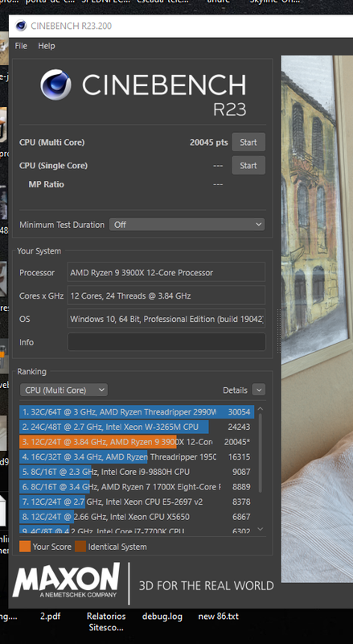Select Intel Xeon W-3265M ranking row
The width and height of the screenshot is (353, 644).
(136, 427)
